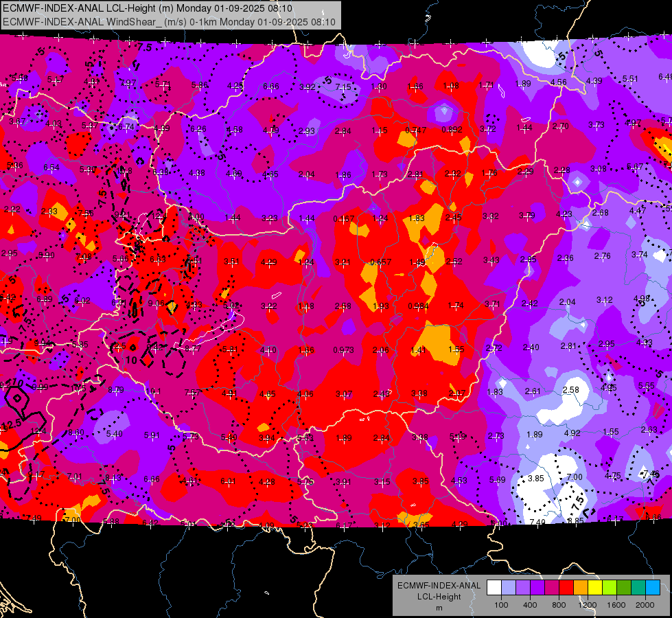Click the LCL-Height header line at top
672x618 pixels.
click(x=148, y=8)
